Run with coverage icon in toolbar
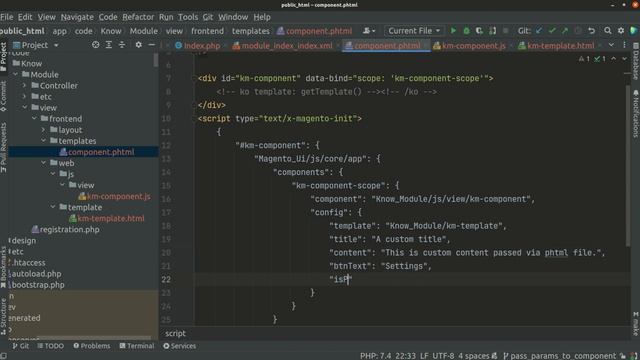This screenshot has width=640, height=360. pos(479,31)
